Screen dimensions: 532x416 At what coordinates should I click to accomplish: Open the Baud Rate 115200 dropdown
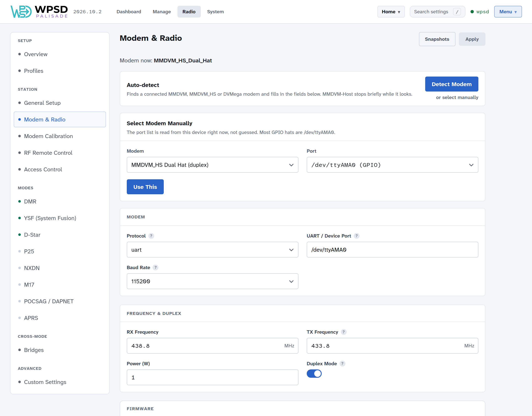212,281
